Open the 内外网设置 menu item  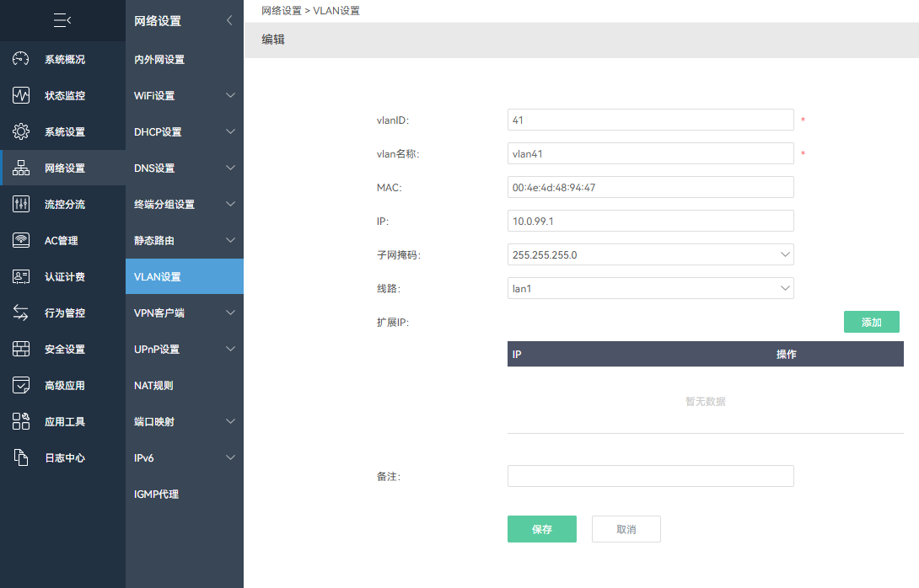[x=159, y=60]
